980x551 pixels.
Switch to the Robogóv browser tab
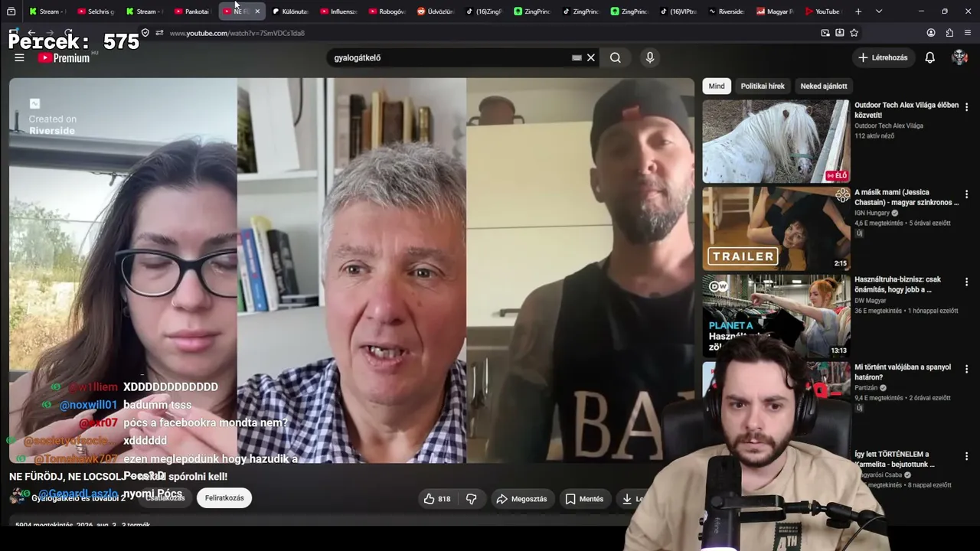pos(386,11)
